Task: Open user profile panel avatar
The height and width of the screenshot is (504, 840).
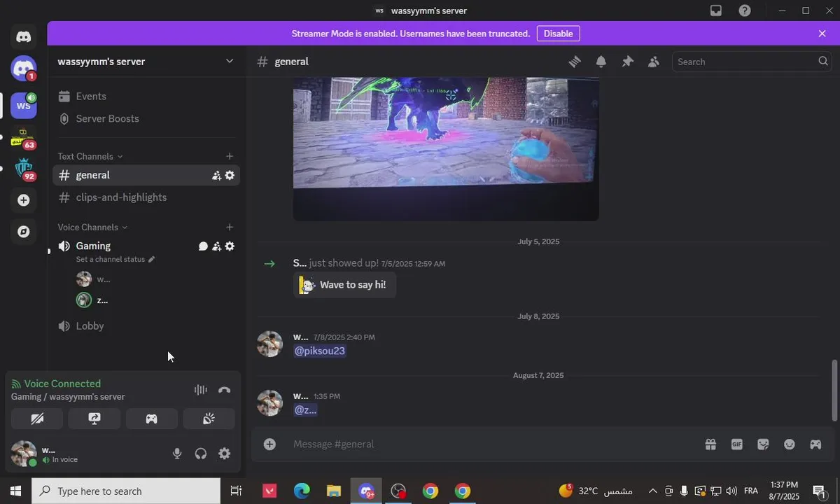Action: (x=24, y=454)
